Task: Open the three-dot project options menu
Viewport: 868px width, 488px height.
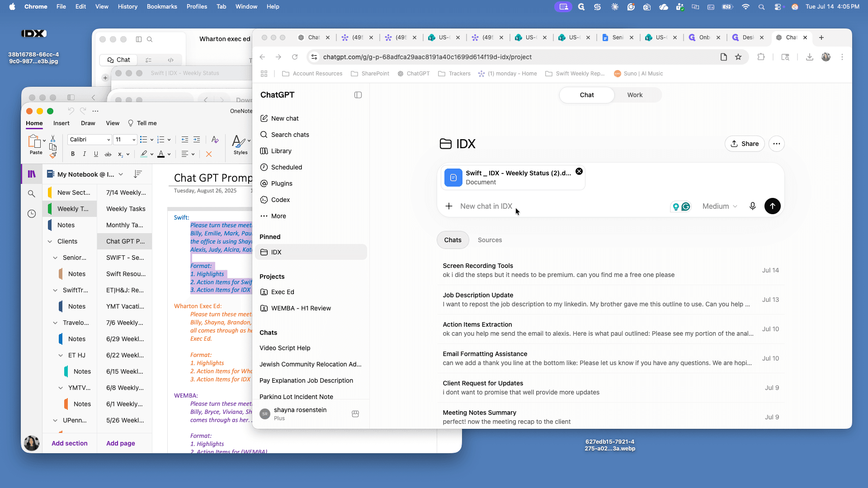Action: click(777, 144)
